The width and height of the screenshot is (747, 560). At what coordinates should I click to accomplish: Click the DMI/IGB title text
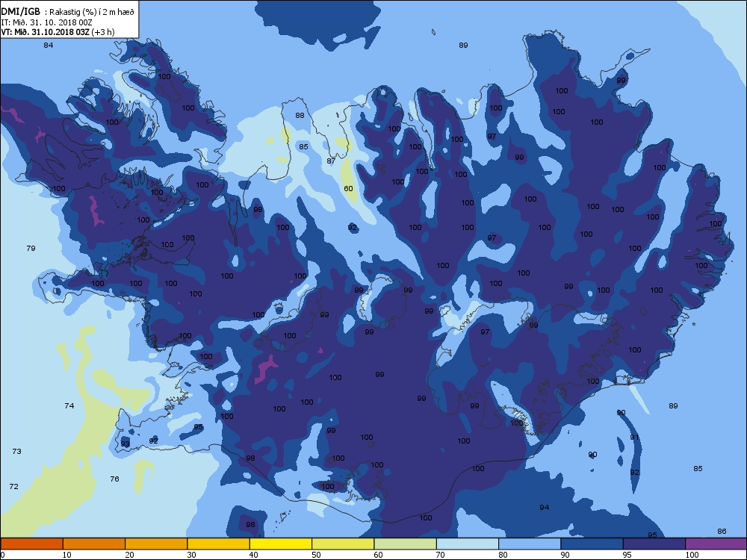point(20,12)
